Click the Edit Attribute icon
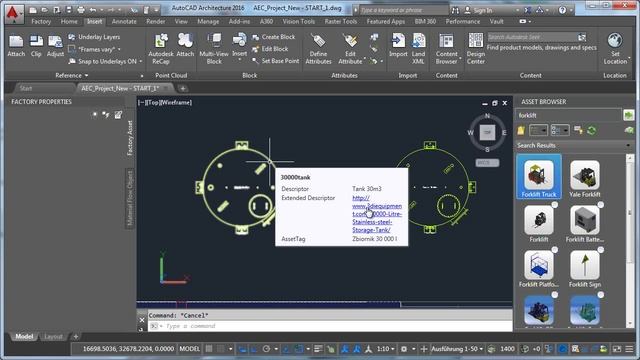The width and height of the screenshot is (640, 360). (x=350, y=41)
